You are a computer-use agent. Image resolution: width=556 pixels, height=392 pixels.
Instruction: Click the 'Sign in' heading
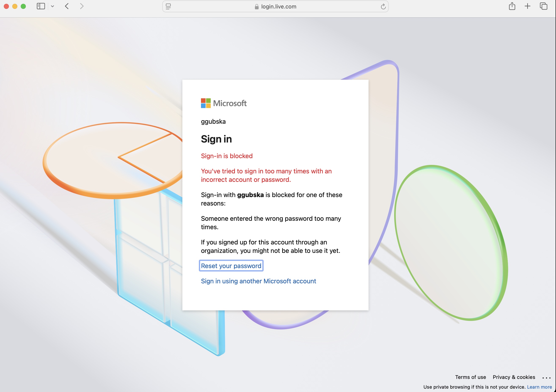216,139
